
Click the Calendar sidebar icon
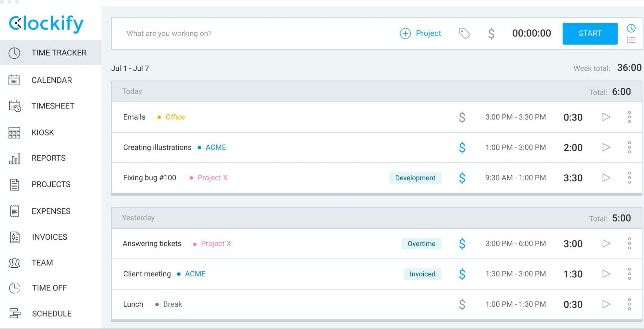point(14,80)
